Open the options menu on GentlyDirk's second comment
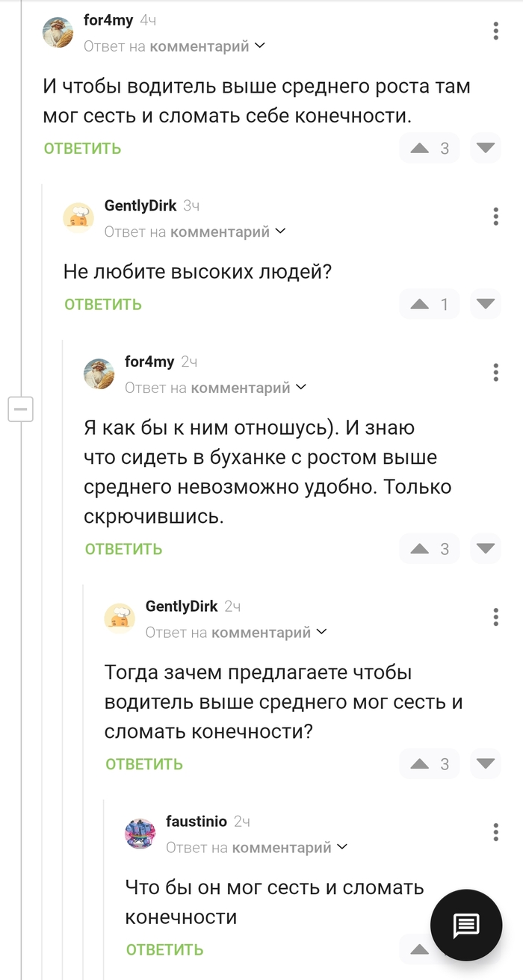Image resolution: width=523 pixels, height=980 pixels. 495,617
